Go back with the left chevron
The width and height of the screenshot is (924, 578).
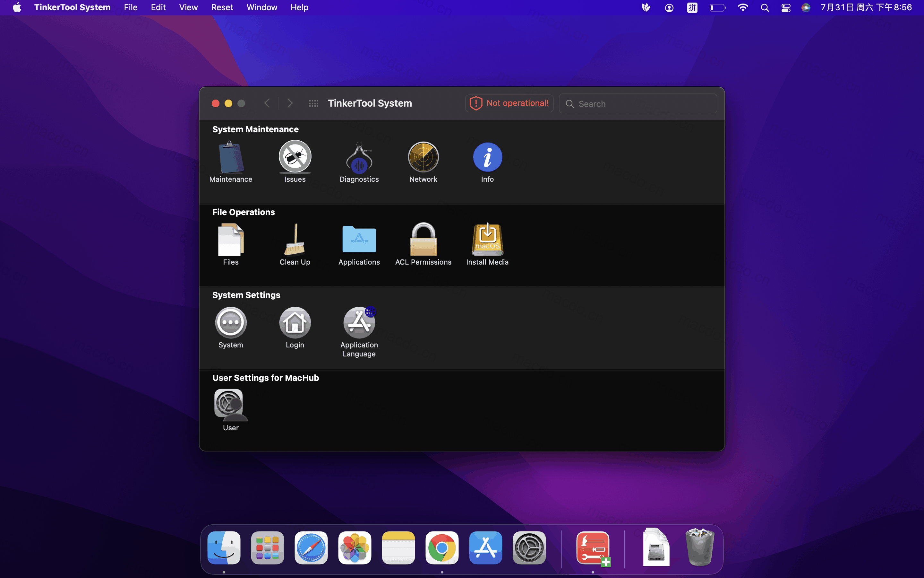pos(267,103)
